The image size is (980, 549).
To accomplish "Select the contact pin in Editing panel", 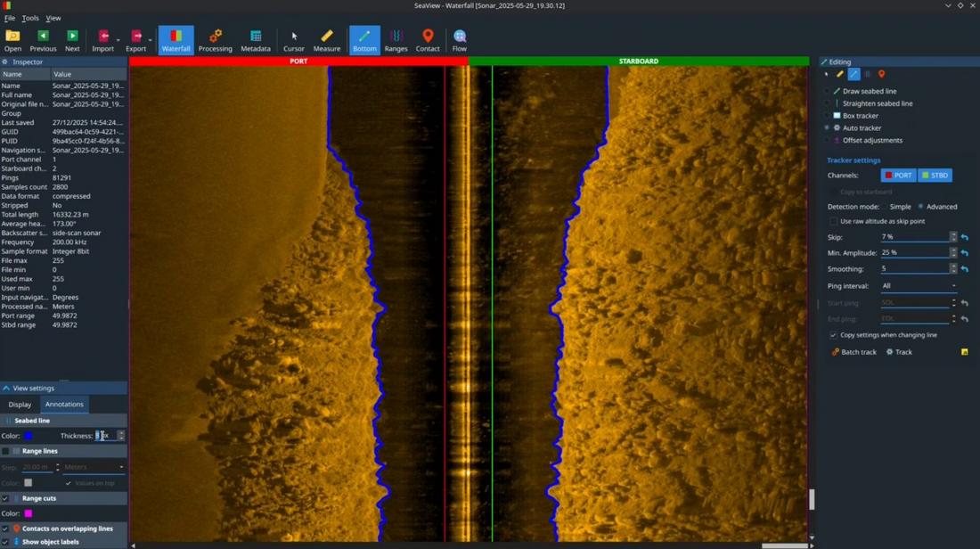I will (881, 75).
